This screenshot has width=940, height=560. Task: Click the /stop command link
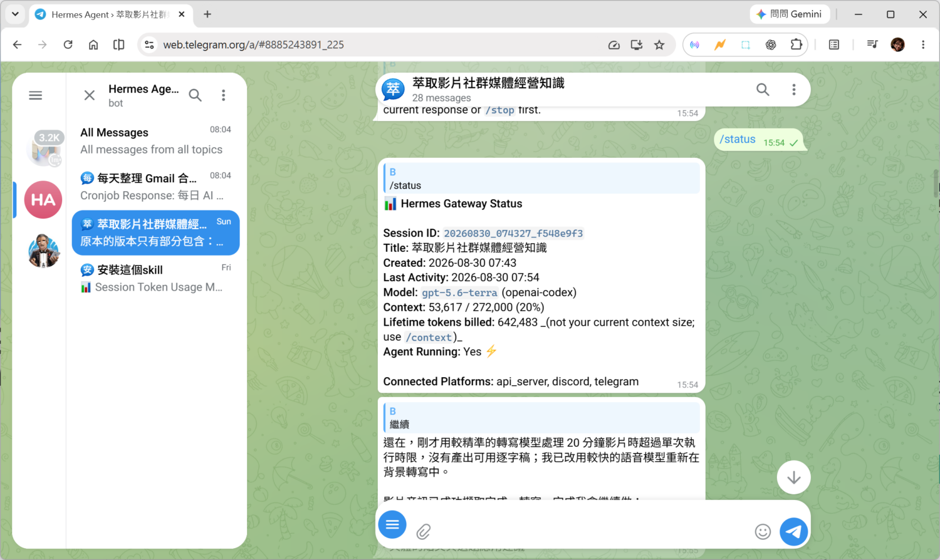coord(499,110)
